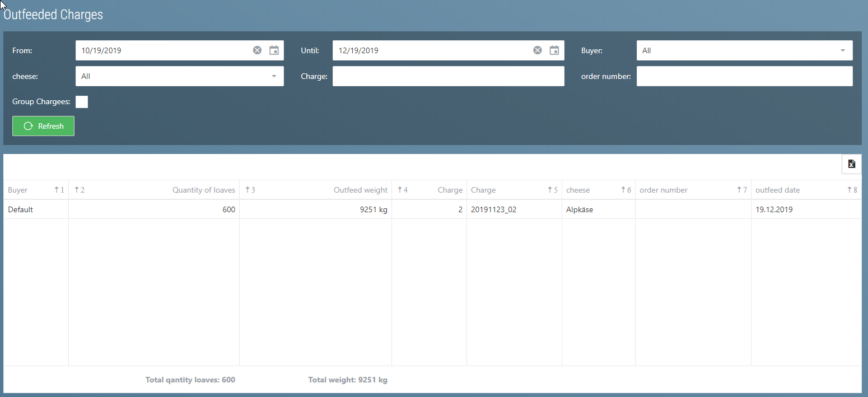Focus the Charge text input
Image resolution: width=868 pixels, height=397 pixels.
[x=448, y=76]
